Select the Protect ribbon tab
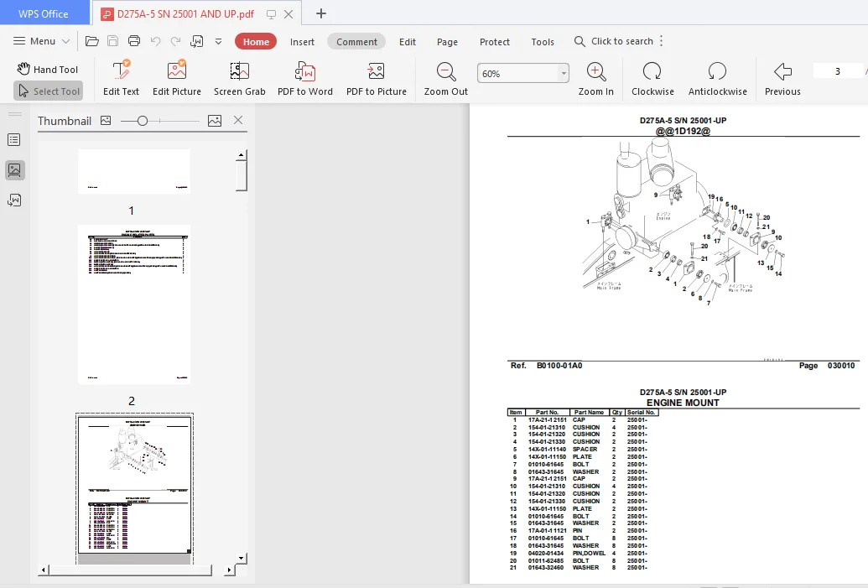868x588 pixels. 494,42
